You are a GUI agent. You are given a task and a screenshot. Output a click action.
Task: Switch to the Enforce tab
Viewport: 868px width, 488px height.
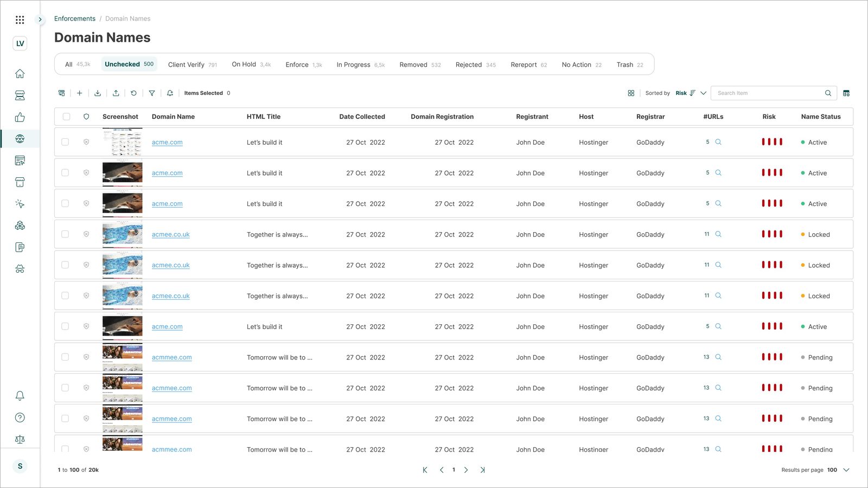pyautogui.click(x=304, y=65)
